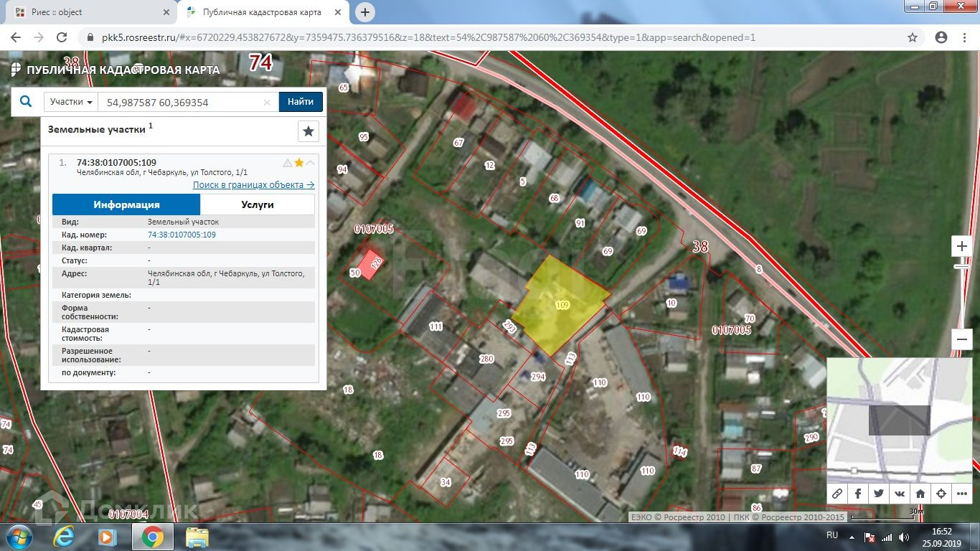Open more map tools with ellipsis

pos(962,494)
